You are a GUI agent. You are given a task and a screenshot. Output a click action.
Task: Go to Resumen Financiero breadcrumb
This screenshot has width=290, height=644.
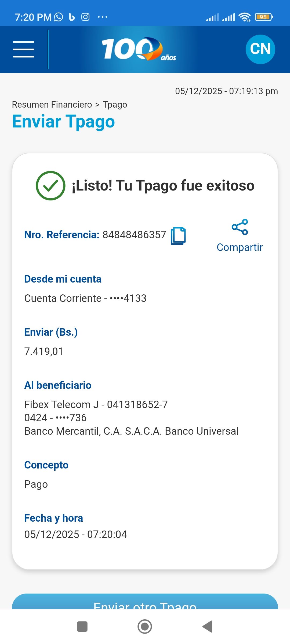click(52, 105)
